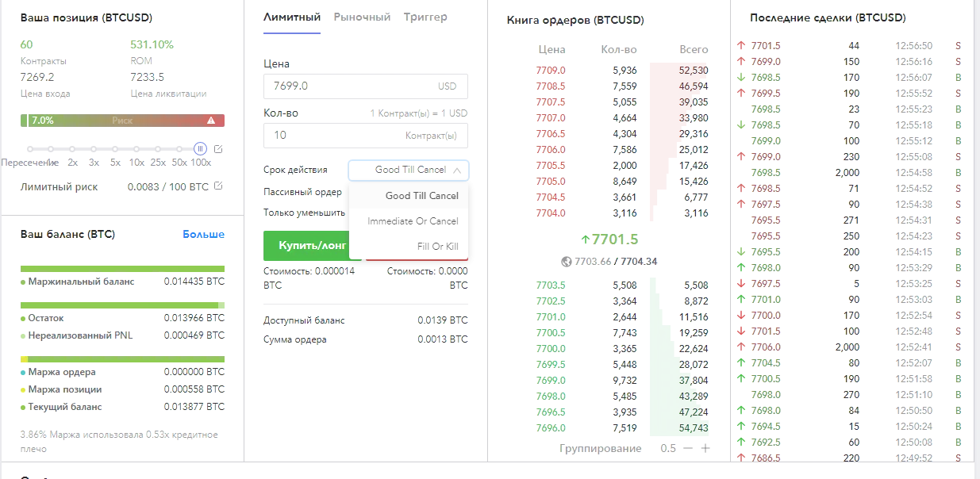Screen dimensions: 980x479
Task: Click the red down arrow on the 12:53:25 trade
Action: (x=741, y=284)
